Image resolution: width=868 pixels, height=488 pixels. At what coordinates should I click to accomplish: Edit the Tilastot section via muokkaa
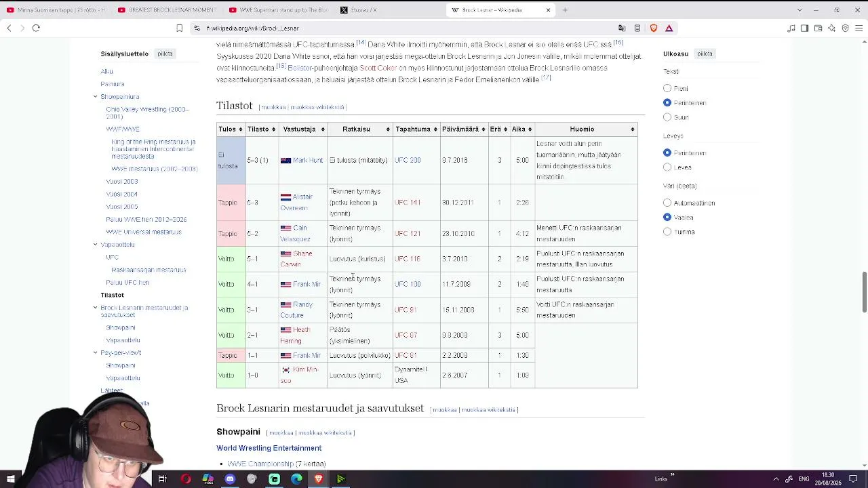pos(274,107)
